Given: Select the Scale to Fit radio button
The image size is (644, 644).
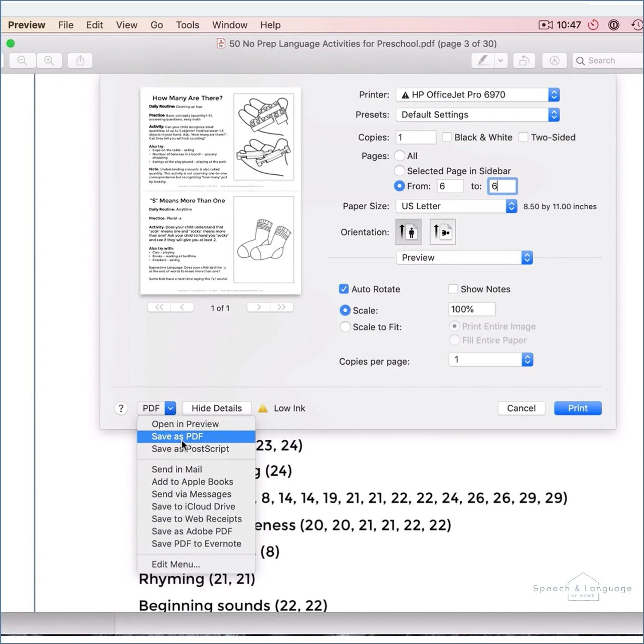Looking at the screenshot, I should [x=345, y=327].
